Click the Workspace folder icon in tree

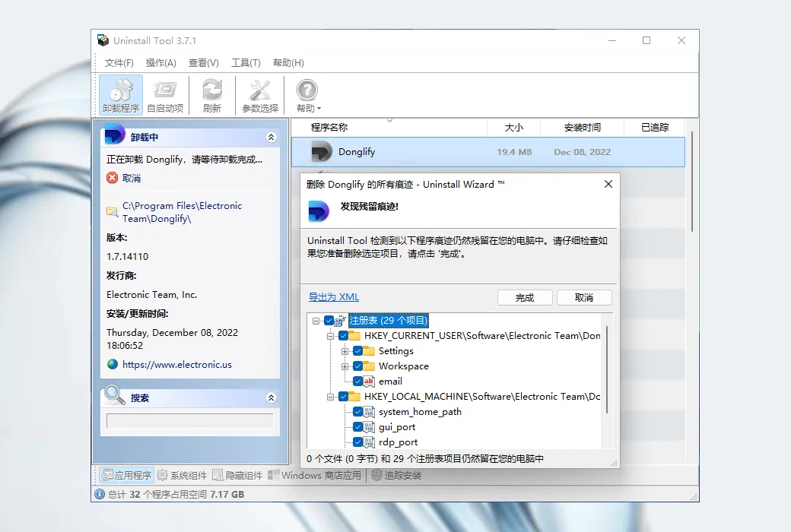coord(370,366)
